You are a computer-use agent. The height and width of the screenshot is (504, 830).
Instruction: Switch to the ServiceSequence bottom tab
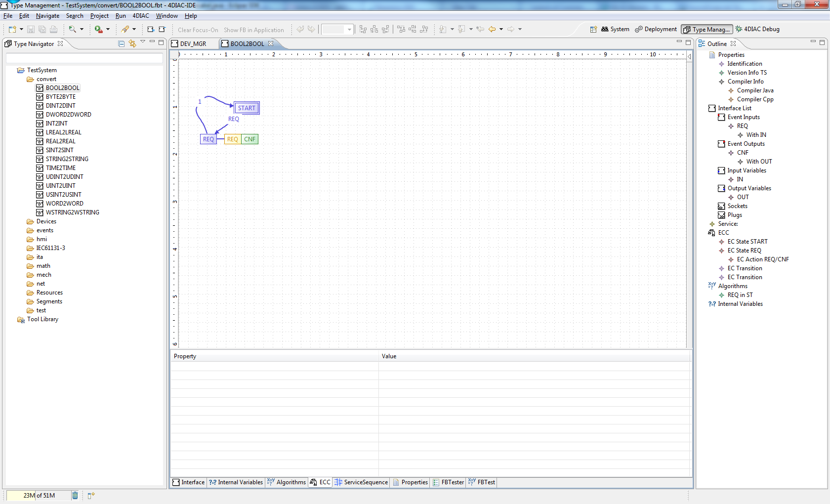(362, 482)
